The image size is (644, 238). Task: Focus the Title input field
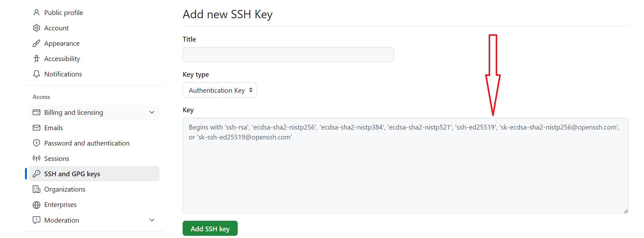pos(288,55)
